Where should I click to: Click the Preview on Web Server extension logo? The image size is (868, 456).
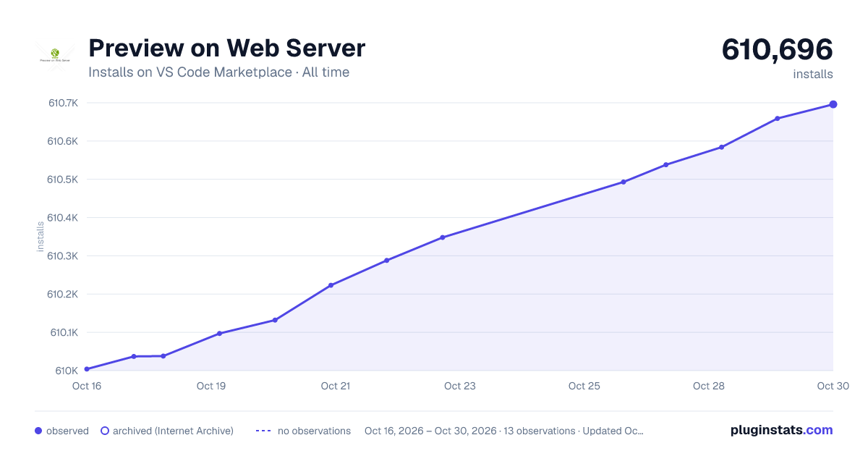55,55
